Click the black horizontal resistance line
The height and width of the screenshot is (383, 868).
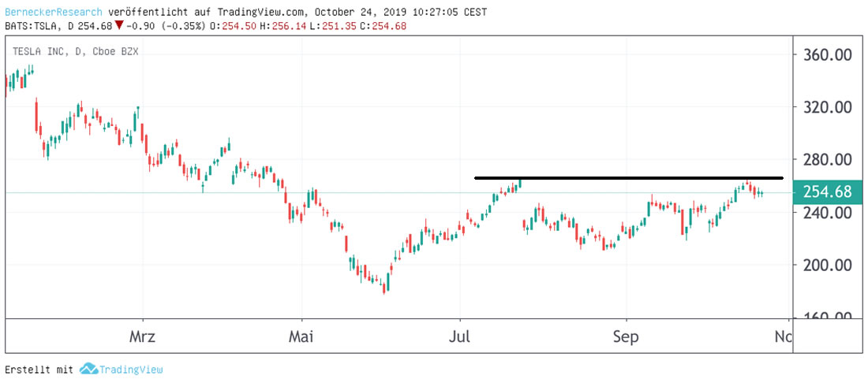[x=629, y=178]
